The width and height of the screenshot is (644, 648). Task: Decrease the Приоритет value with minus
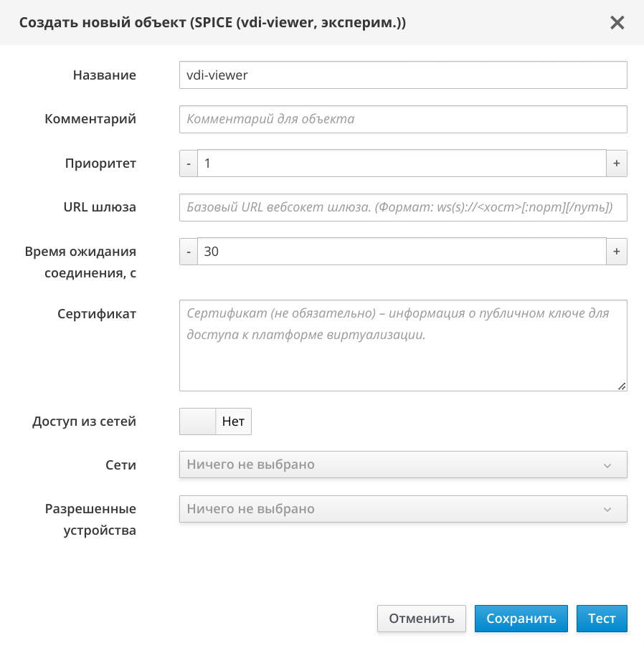(188, 163)
